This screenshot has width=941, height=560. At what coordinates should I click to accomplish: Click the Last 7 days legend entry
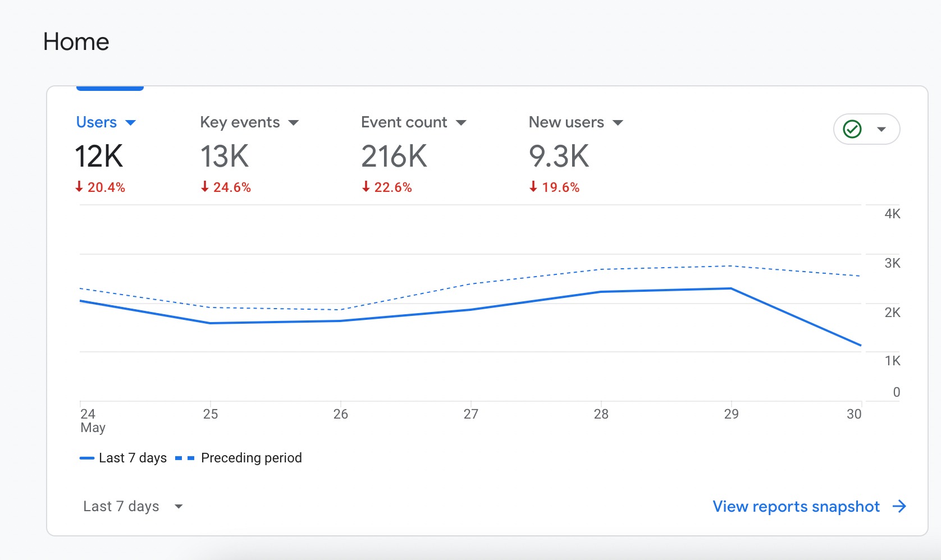[124, 458]
